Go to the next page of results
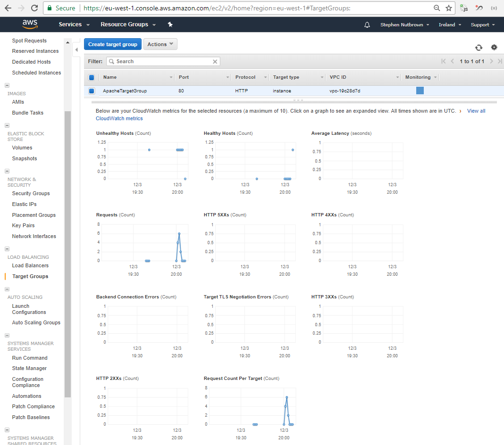This screenshot has width=504, height=445. tap(491, 61)
